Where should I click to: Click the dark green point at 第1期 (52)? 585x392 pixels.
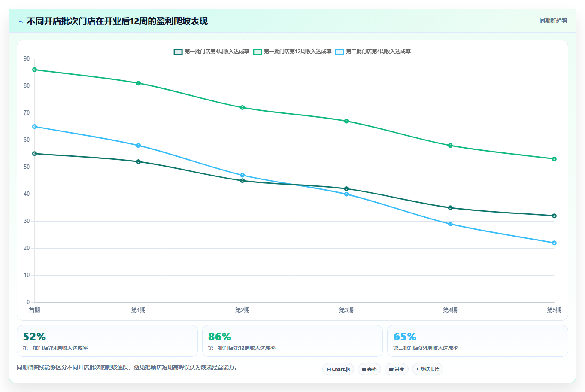139,162
